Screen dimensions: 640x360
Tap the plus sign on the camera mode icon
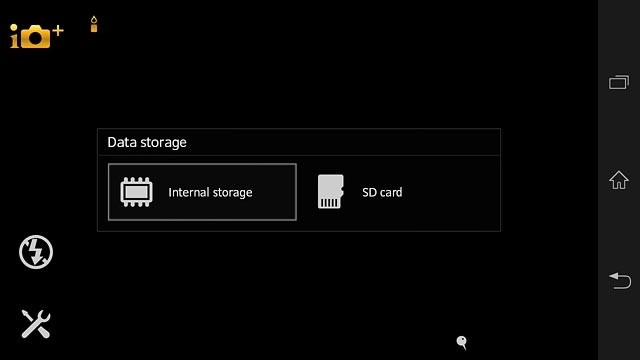(58, 31)
